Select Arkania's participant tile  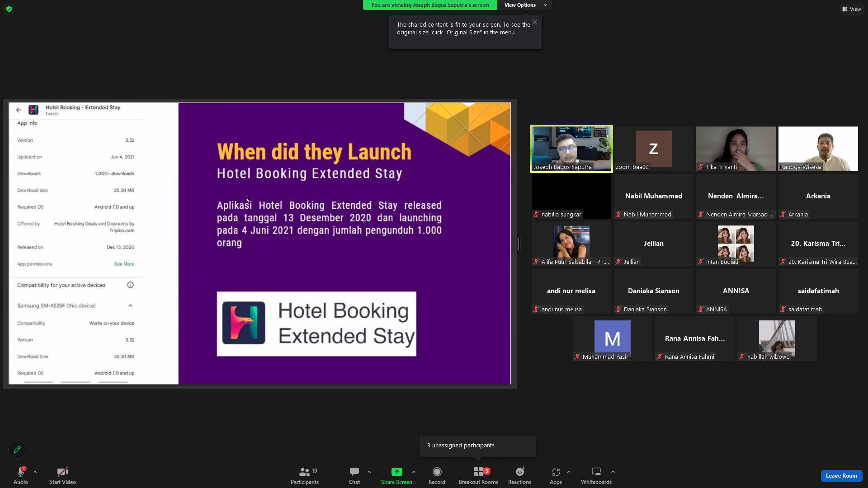(x=818, y=196)
